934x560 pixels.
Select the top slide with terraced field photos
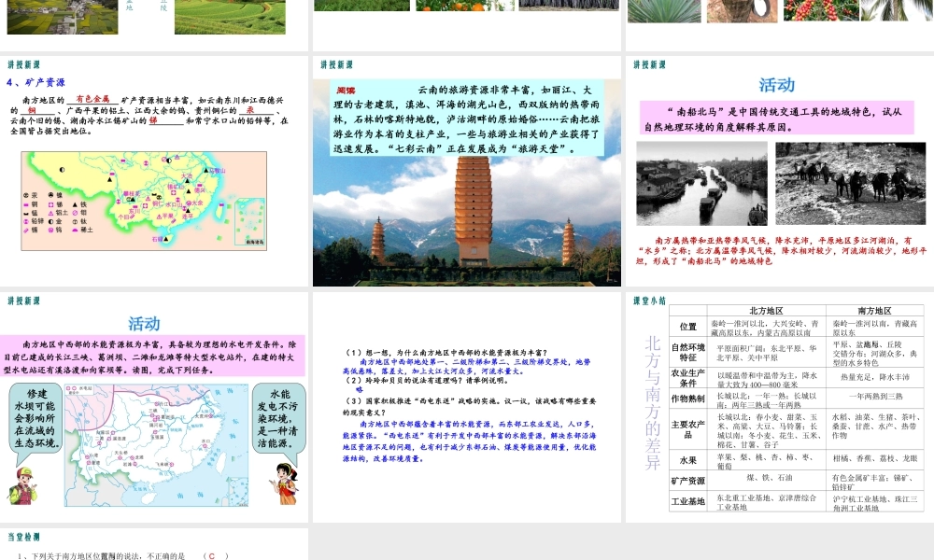point(154,25)
